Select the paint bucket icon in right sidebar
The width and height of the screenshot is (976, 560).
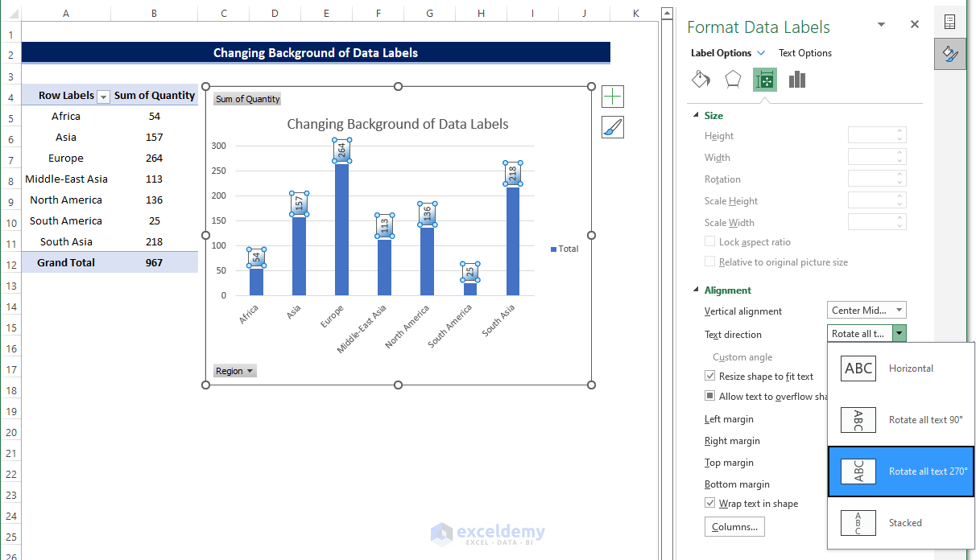coord(950,53)
